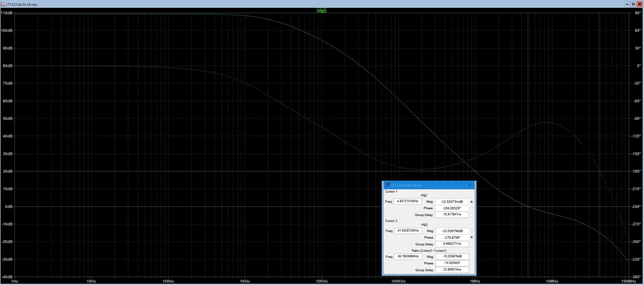This screenshot has height=285, width=644.
Task: Click the olg() label under Cursor 1
Action: [x=424, y=195]
